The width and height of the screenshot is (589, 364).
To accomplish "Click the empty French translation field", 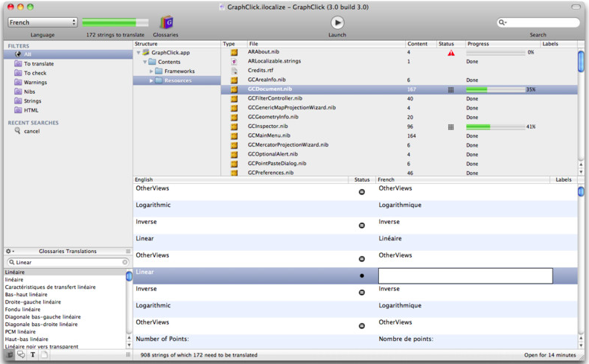I will click(465, 276).
